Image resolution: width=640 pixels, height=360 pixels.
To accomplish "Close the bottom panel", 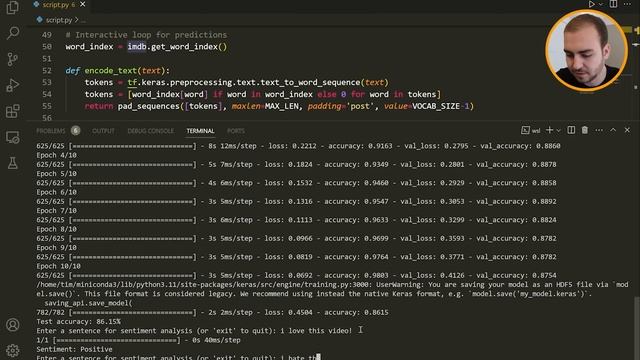I will [627, 130].
